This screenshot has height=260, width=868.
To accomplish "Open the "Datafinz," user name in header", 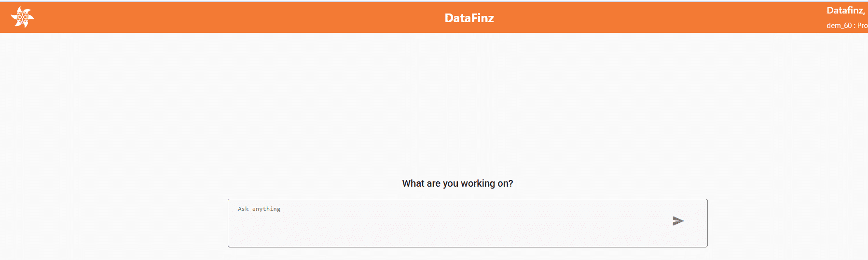I will [x=846, y=10].
